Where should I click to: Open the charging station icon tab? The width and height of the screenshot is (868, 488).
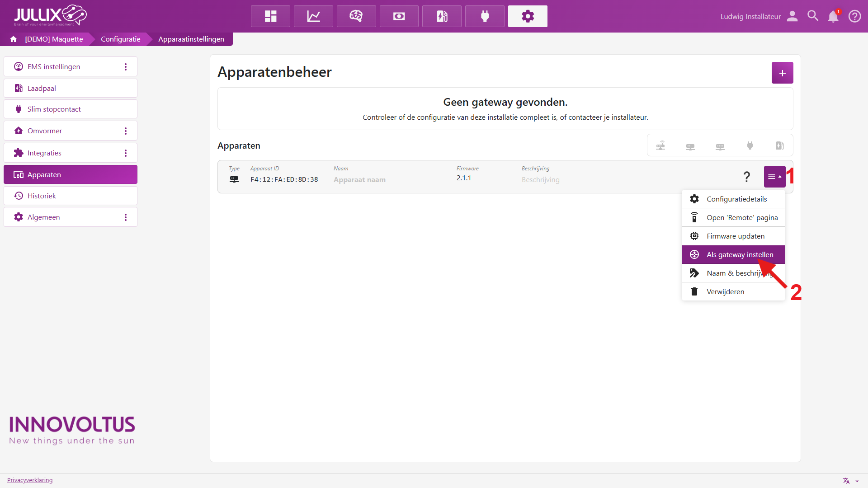pos(442,16)
